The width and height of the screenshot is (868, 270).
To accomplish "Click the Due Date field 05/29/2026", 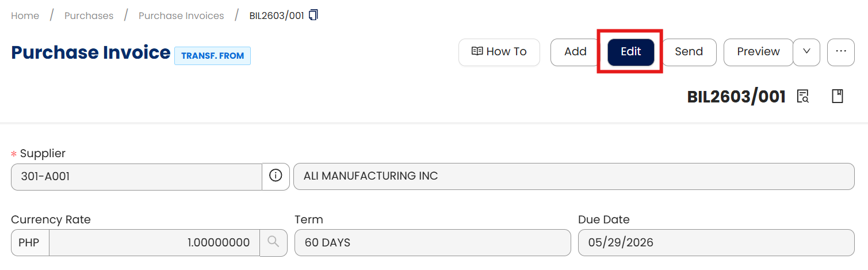I will point(716,242).
